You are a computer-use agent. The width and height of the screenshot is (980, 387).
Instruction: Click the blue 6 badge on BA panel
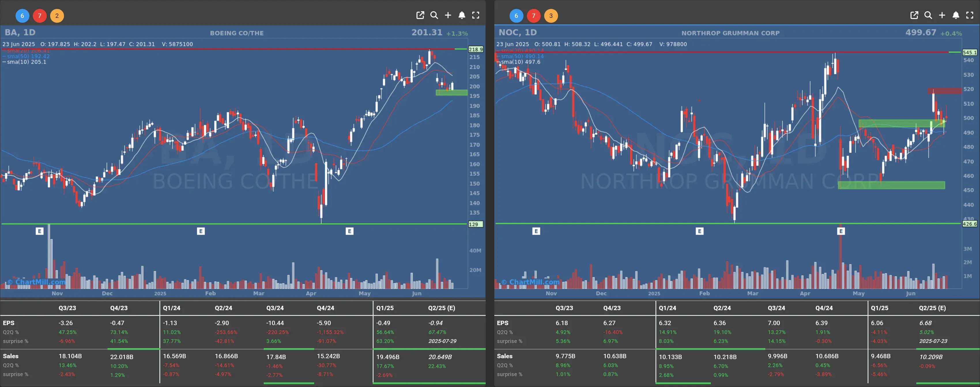pos(22,16)
